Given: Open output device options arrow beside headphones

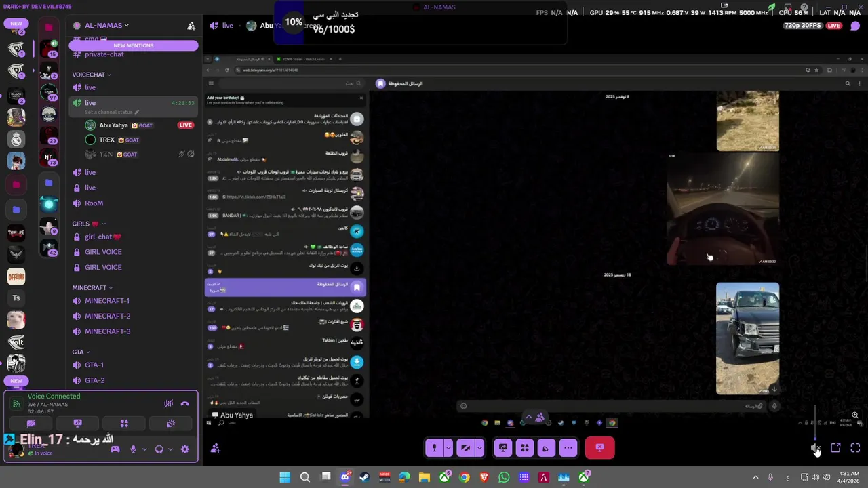Looking at the screenshot, I should pyautogui.click(x=170, y=449).
